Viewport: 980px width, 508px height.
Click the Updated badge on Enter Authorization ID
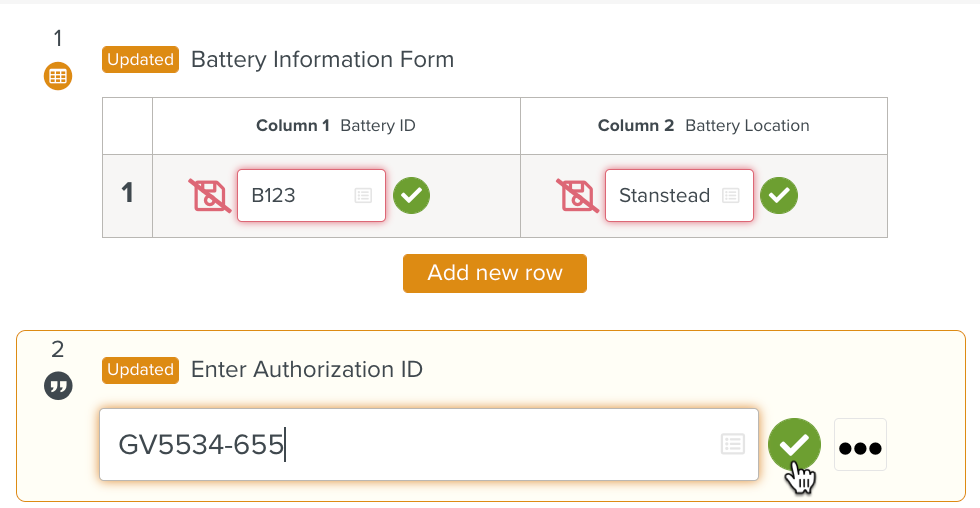pos(140,370)
